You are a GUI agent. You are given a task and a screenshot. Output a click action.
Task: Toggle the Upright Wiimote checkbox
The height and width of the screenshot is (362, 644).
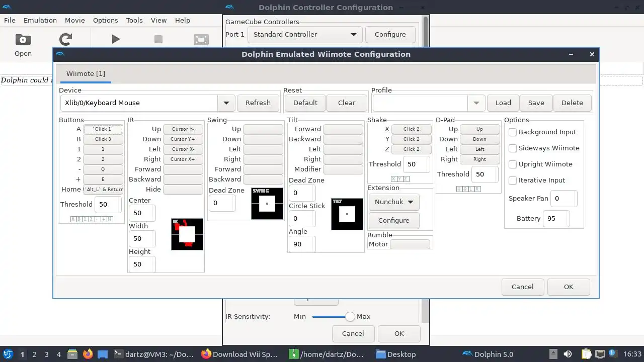tap(513, 164)
